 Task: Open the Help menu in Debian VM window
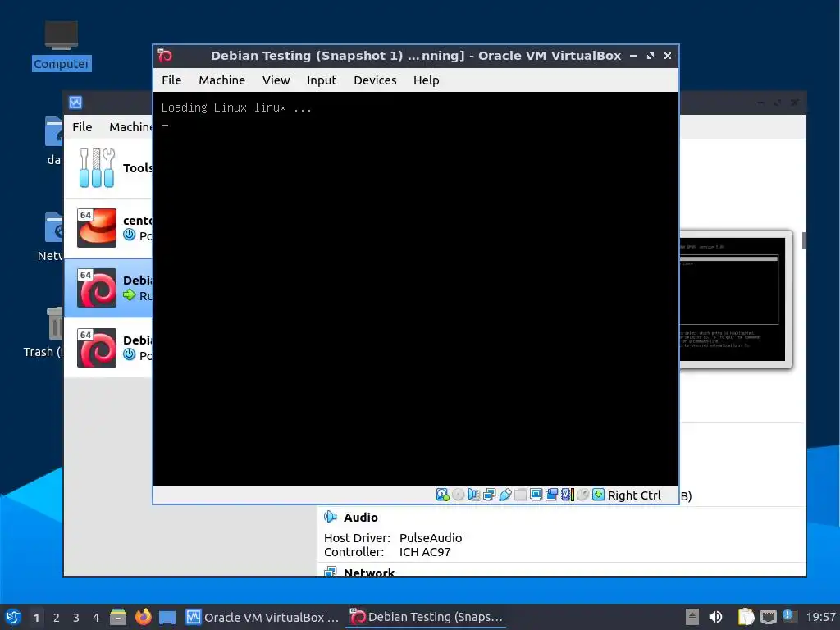(x=426, y=80)
